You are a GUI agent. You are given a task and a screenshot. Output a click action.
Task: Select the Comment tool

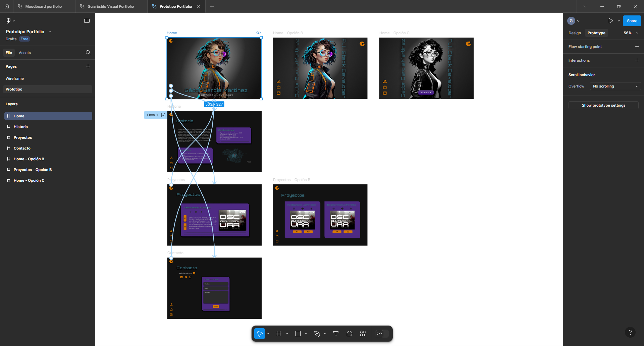click(x=350, y=334)
